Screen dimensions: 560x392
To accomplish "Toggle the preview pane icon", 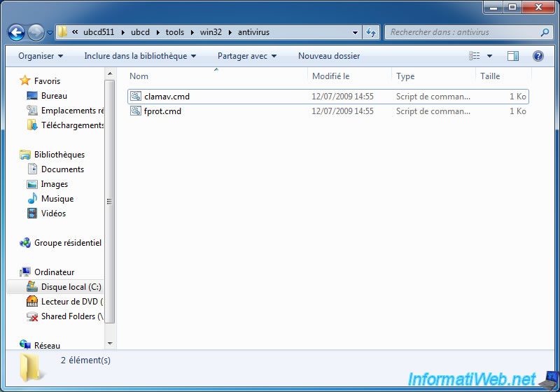I will click(513, 56).
